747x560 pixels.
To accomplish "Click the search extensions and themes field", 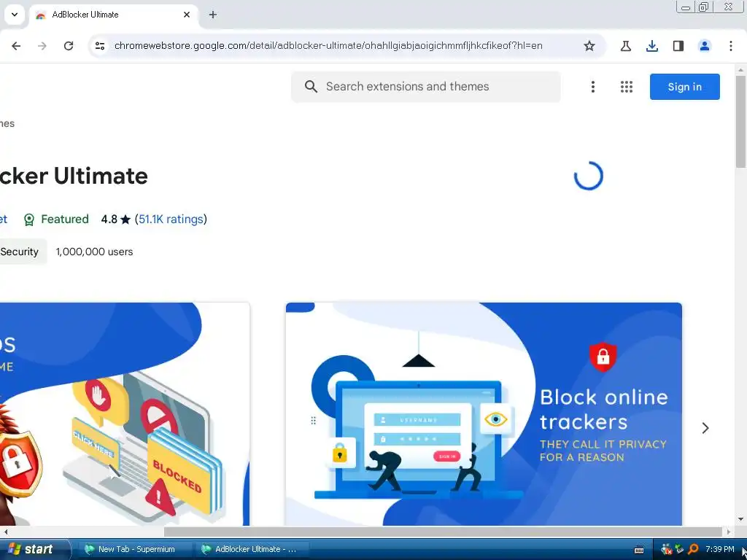I will coord(426,87).
